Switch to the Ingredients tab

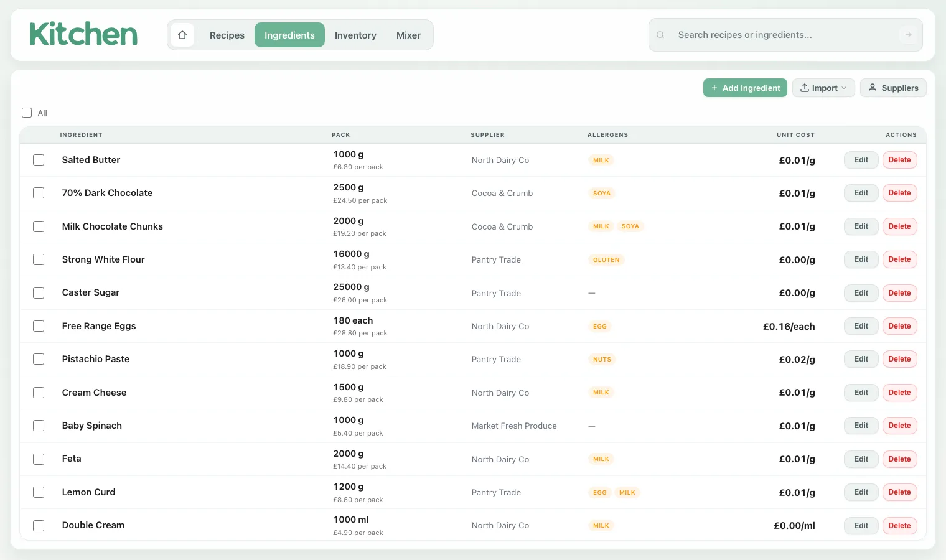(x=289, y=35)
